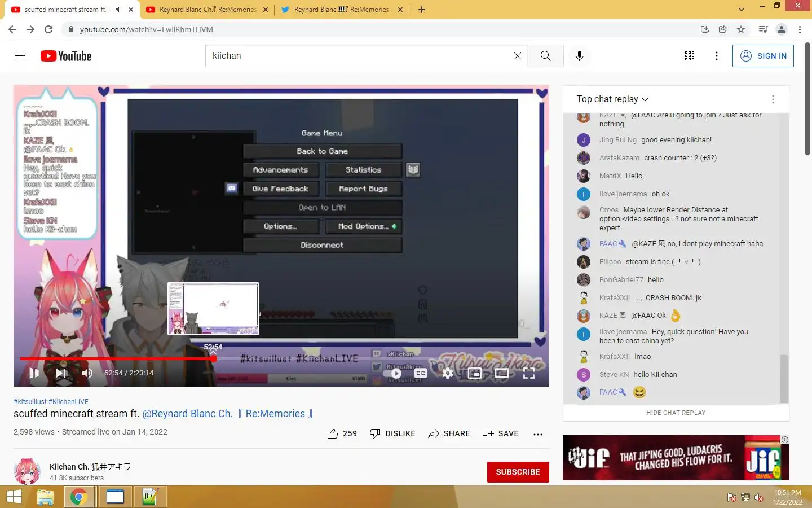Open Chrome tab search dropdown
The image size is (812, 508).
(x=741, y=9)
